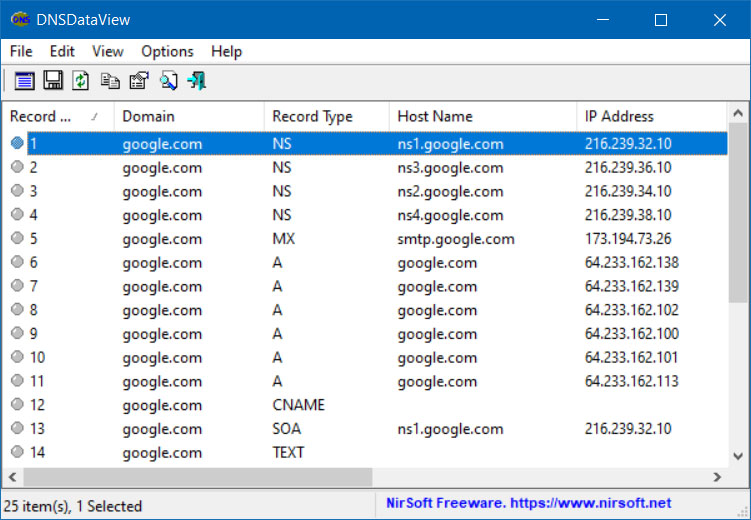Image resolution: width=751 pixels, height=520 pixels.
Task: Sort by the Host Name column header
Action: click(x=483, y=116)
